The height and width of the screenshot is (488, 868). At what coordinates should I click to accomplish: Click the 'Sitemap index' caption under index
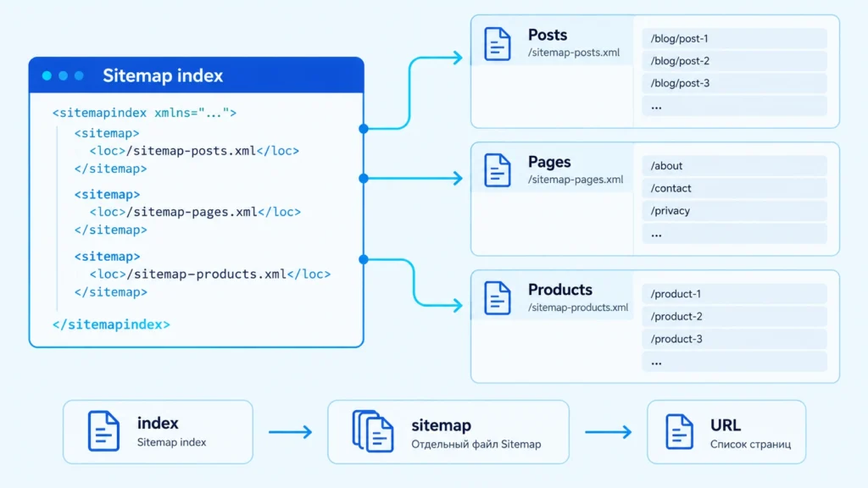tap(171, 442)
